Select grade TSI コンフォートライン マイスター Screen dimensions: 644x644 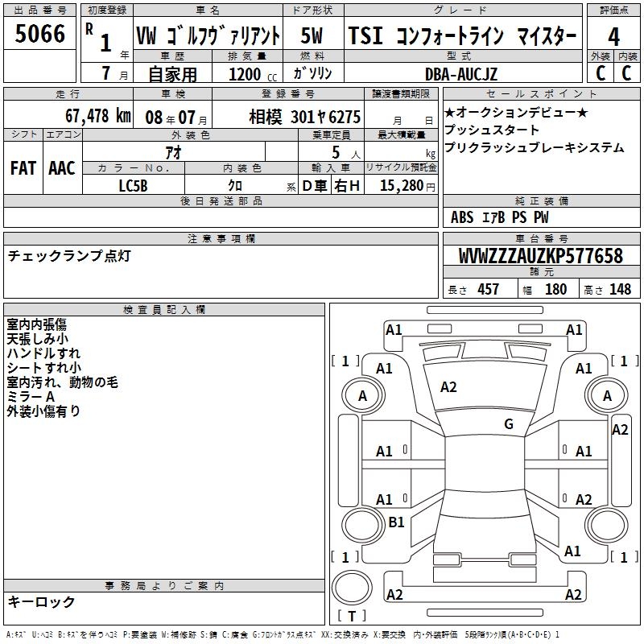pos(462,35)
